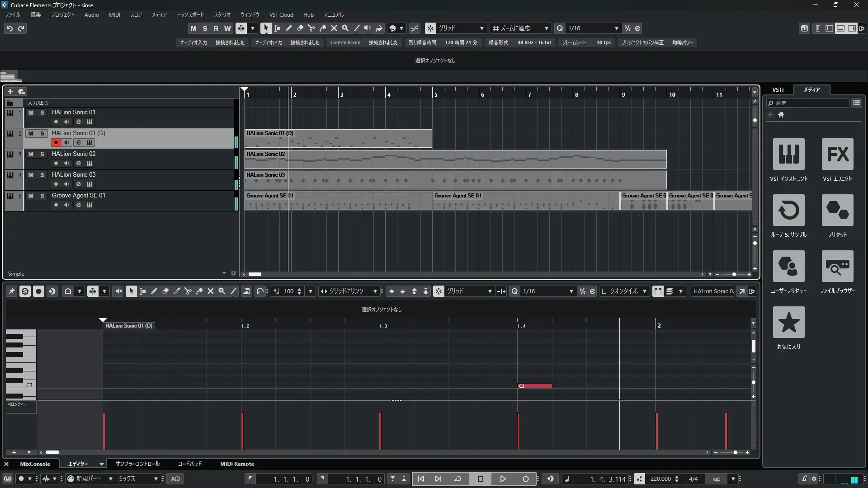
Task: Switch to the MixConsole tab
Action: 35,464
